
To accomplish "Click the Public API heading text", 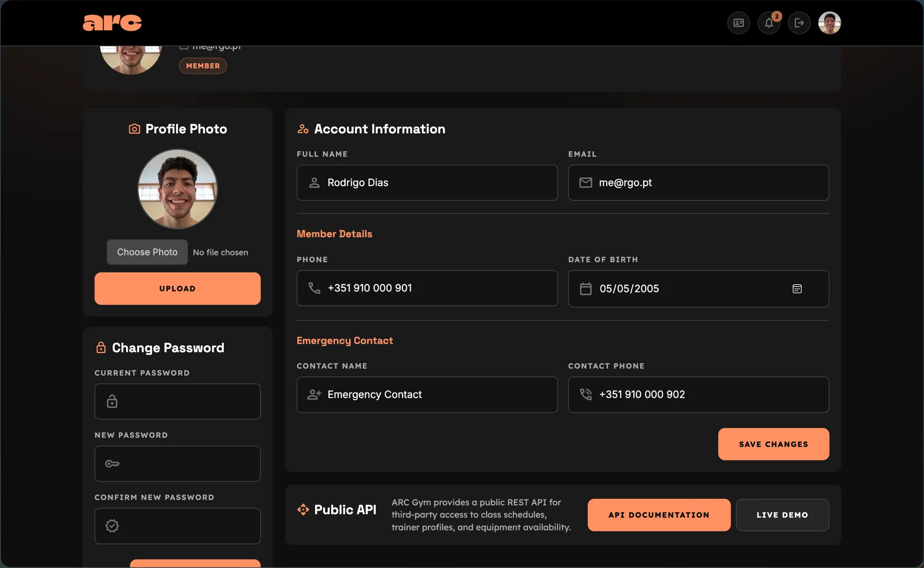I will tap(345, 510).
